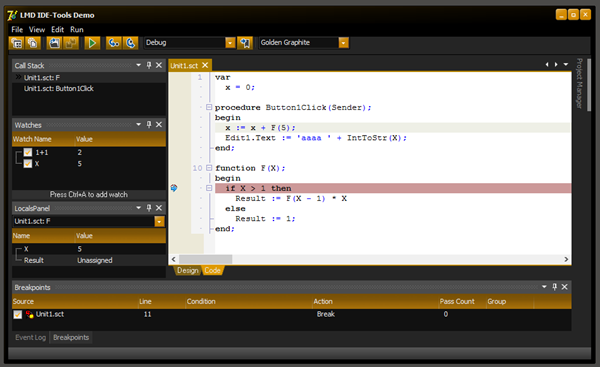This screenshot has height=367, width=600.
Task: Close the Call Stack panel
Action: click(159, 65)
